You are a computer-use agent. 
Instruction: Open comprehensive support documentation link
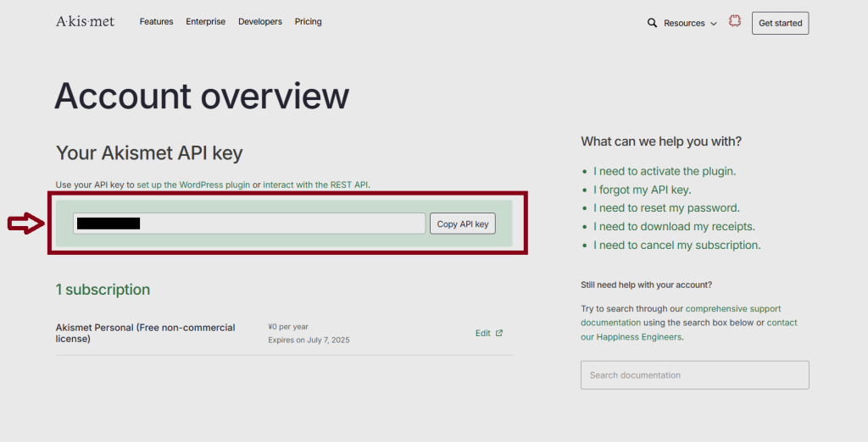click(732, 309)
